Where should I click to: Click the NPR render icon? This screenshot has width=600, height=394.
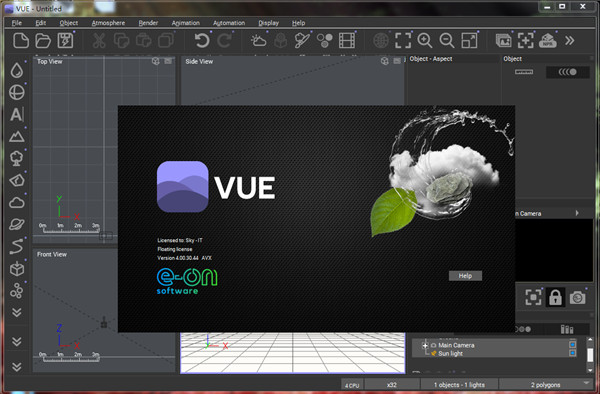click(548, 41)
